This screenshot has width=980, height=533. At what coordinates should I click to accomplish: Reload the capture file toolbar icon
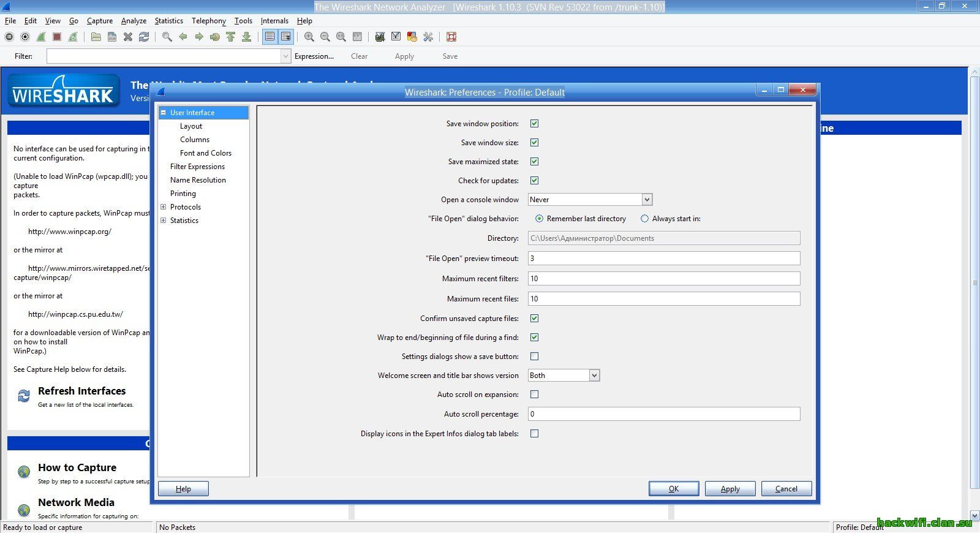point(144,37)
